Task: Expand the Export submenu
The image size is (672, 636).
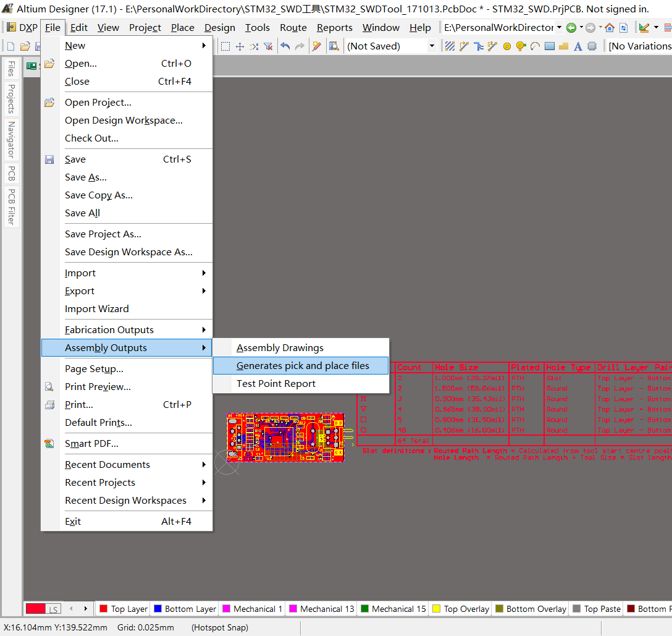Action: [127, 291]
